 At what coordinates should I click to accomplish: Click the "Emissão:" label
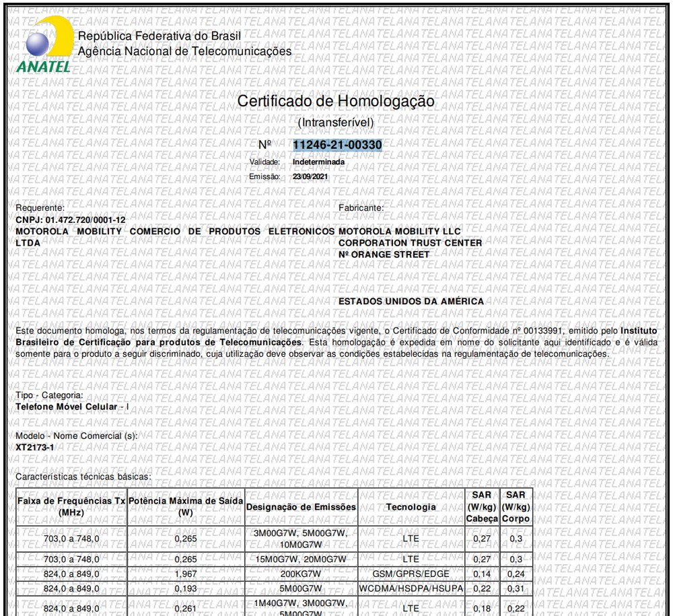pyautogui.click(x=264, y=177)
